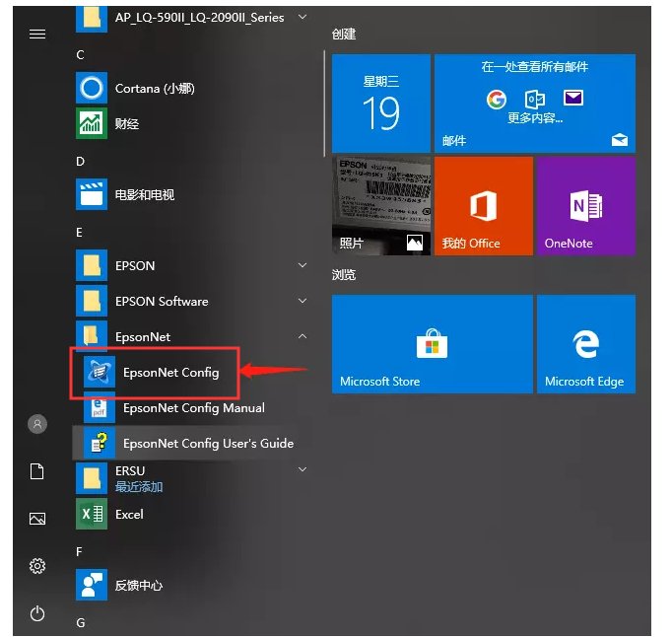Click the 最近添加 label under ERSU
Viewport: 672px width, 637px height.
(139, 487)
